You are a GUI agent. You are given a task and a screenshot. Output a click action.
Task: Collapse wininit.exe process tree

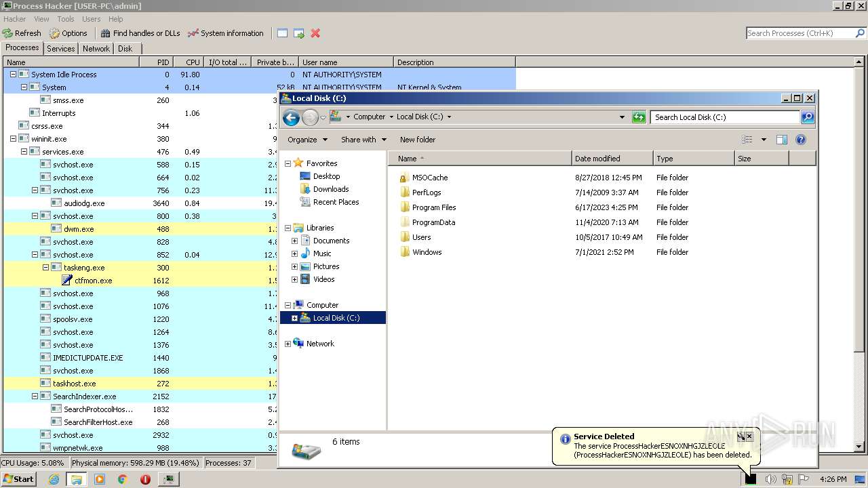click(13, 139)
